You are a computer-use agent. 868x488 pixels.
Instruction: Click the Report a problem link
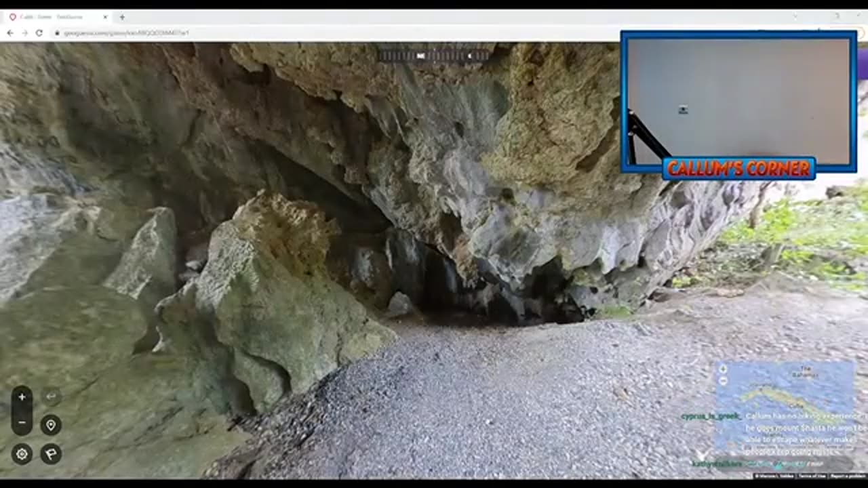(x=847, y=476)
